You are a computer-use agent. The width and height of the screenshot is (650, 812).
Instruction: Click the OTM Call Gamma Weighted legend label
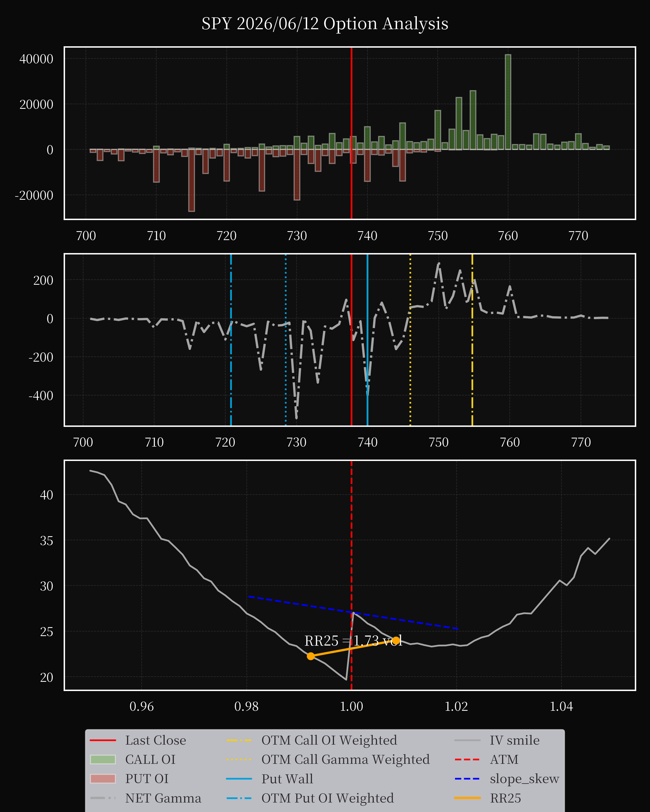pyautogui.click(x=346, y=759)
